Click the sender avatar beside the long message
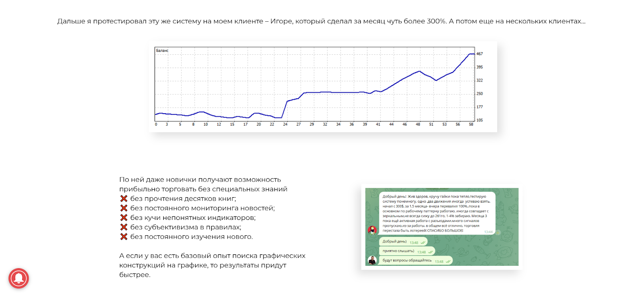 click(372, 230)
